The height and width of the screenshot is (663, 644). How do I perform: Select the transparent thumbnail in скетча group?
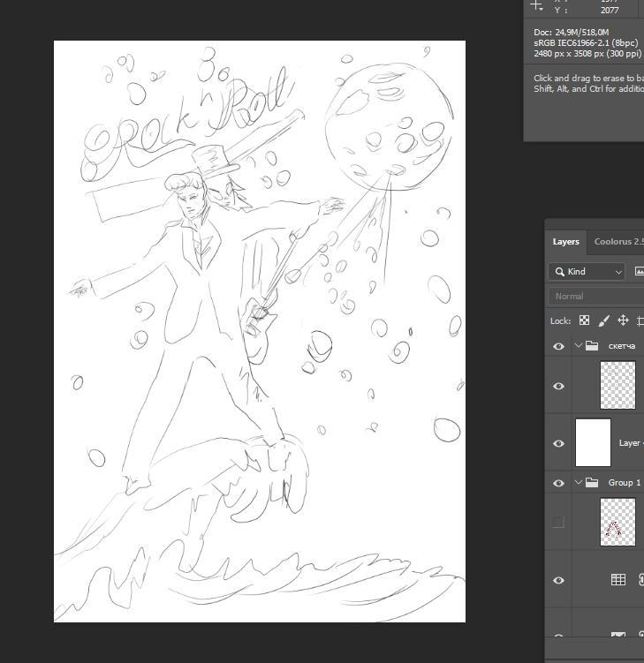[x=617, y=385]
